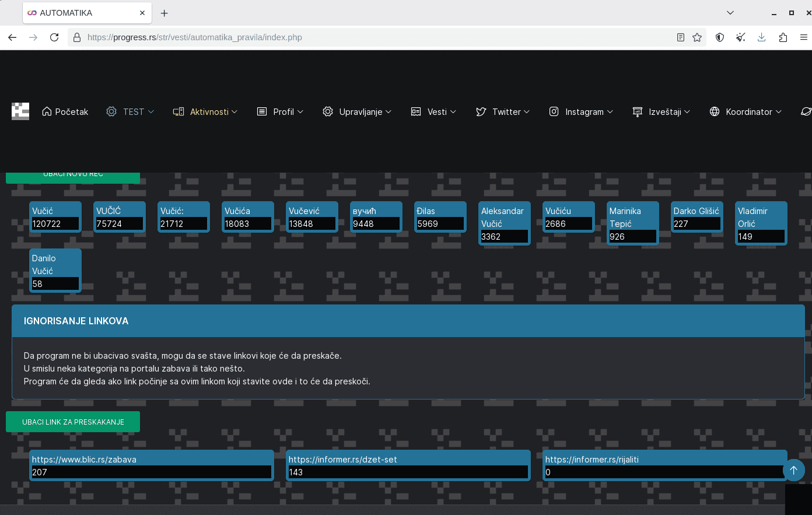Click the Koordinator globe icon
Viewport: 812px width, 515px height.
(x=715, y=111)
